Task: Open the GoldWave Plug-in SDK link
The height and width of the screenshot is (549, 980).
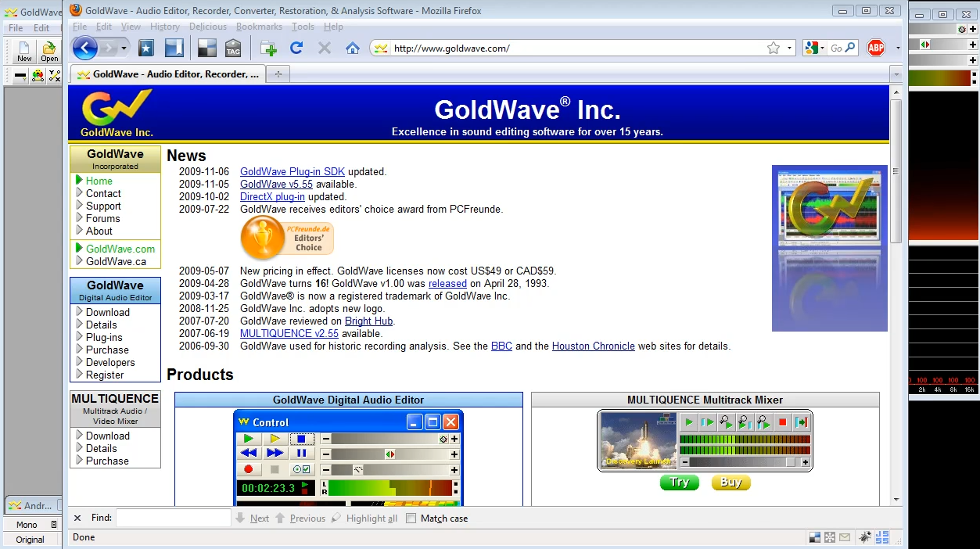Action: [293, 172]
